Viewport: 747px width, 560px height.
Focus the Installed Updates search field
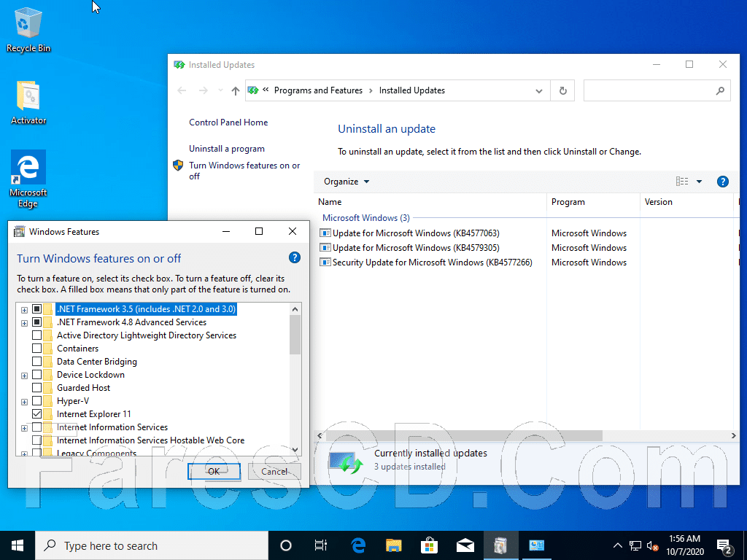(657, 90)
